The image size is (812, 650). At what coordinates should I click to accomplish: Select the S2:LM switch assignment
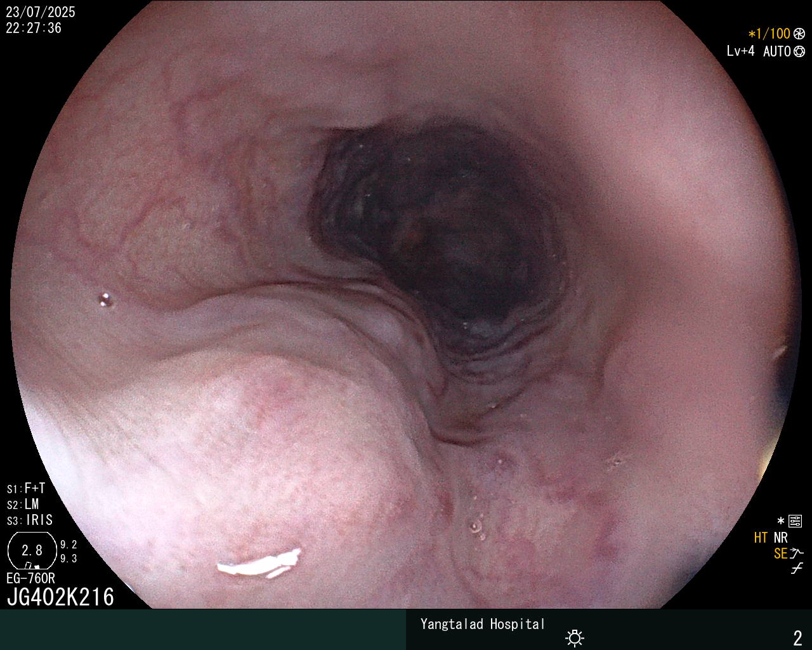23,505
